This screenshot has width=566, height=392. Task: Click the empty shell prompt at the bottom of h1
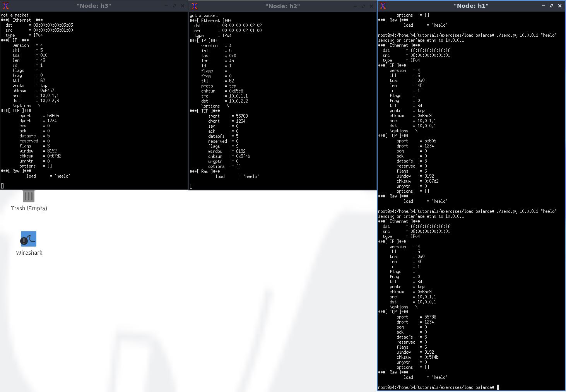coord(438,387)
